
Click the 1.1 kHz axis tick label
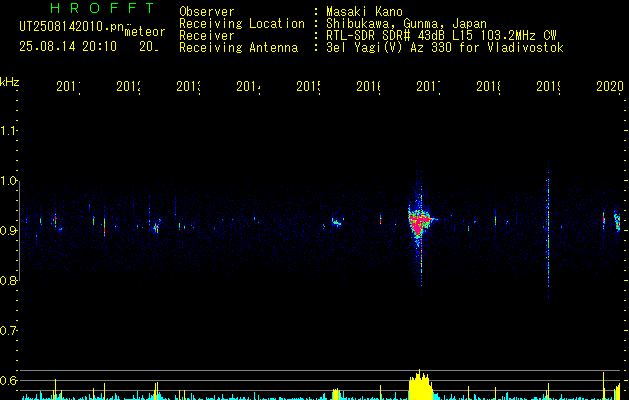pos(8,130)
